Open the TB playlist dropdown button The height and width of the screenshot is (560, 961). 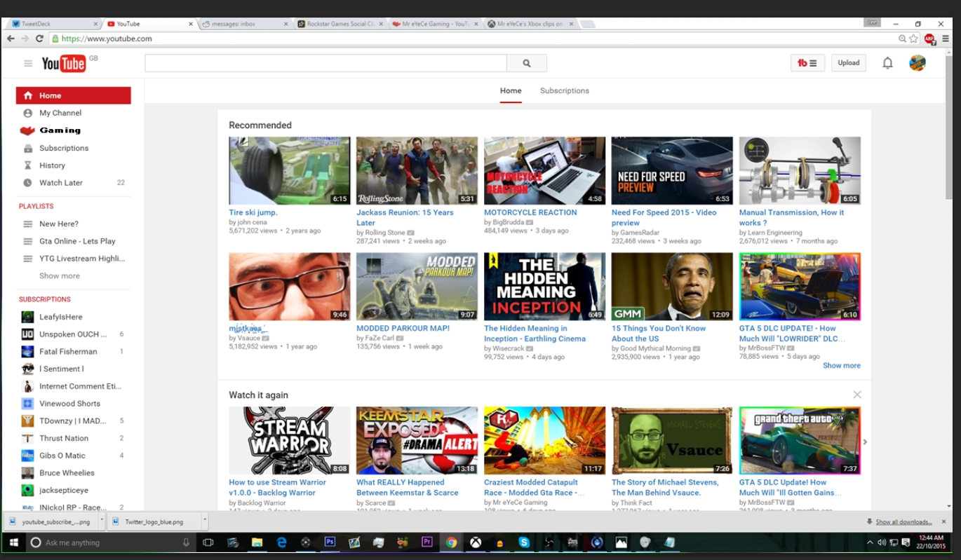click(x=807, y=63)
